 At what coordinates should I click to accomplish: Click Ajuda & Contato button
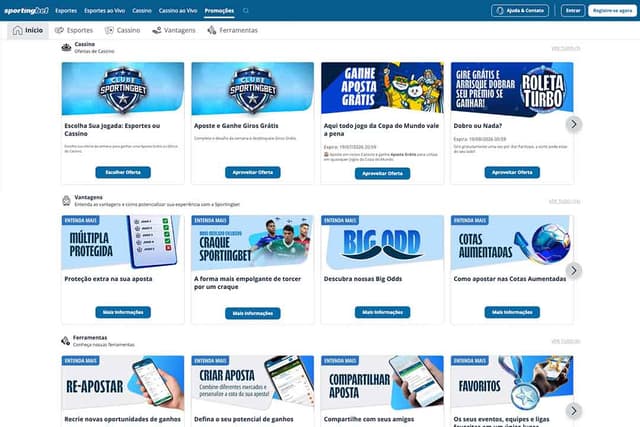[520, 11]
